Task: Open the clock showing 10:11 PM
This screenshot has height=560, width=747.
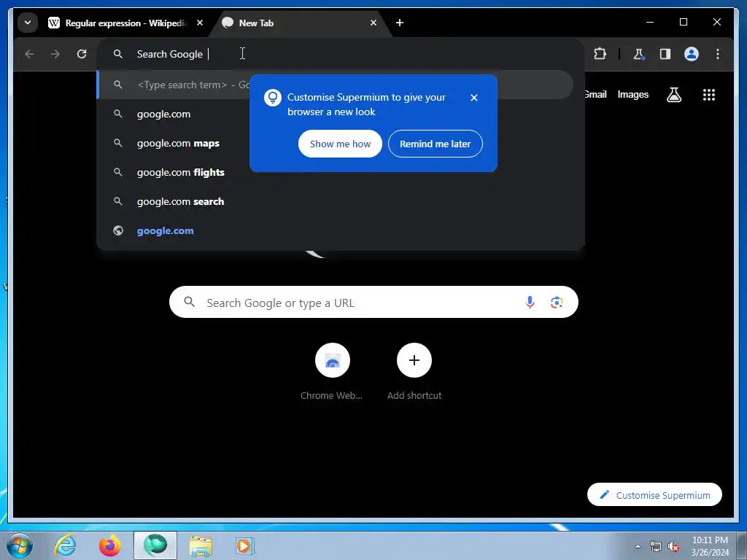Action: coord(710,545)
